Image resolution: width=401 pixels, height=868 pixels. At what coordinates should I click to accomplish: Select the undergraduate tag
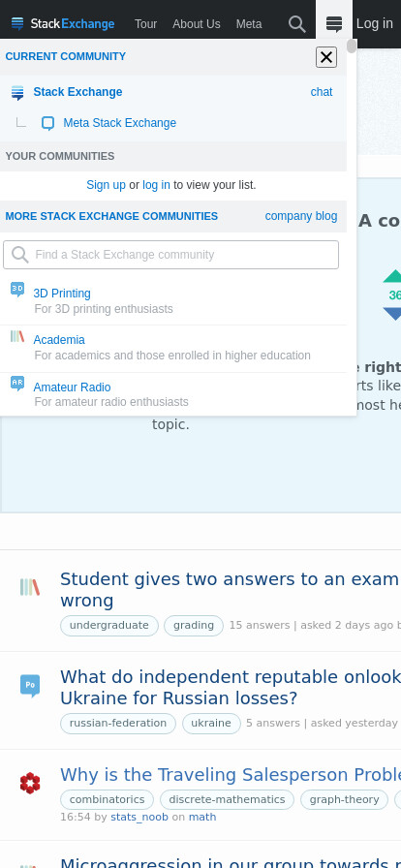click(109, 626)
